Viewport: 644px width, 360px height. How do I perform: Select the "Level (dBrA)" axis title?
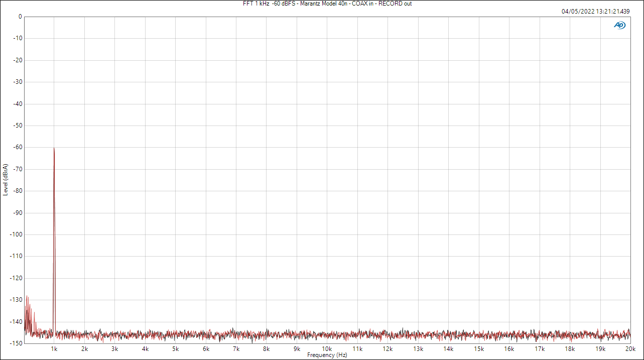point(6,180)
